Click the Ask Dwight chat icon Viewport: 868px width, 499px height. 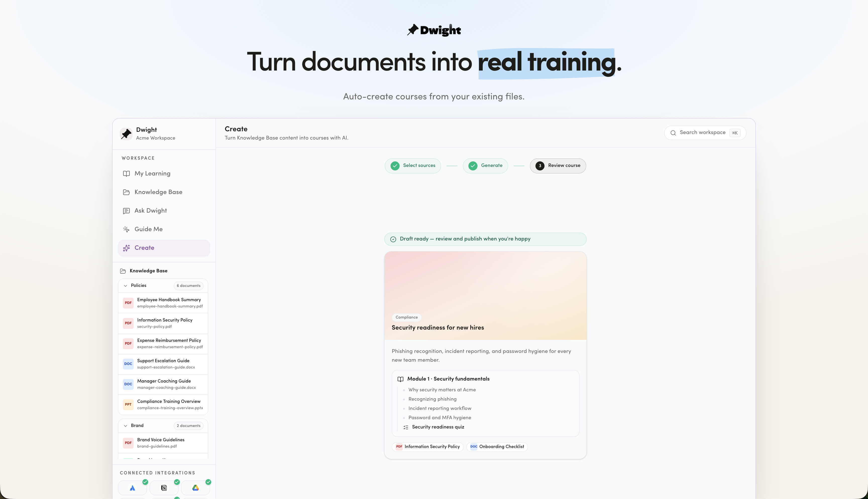click(x=126, y=211)
